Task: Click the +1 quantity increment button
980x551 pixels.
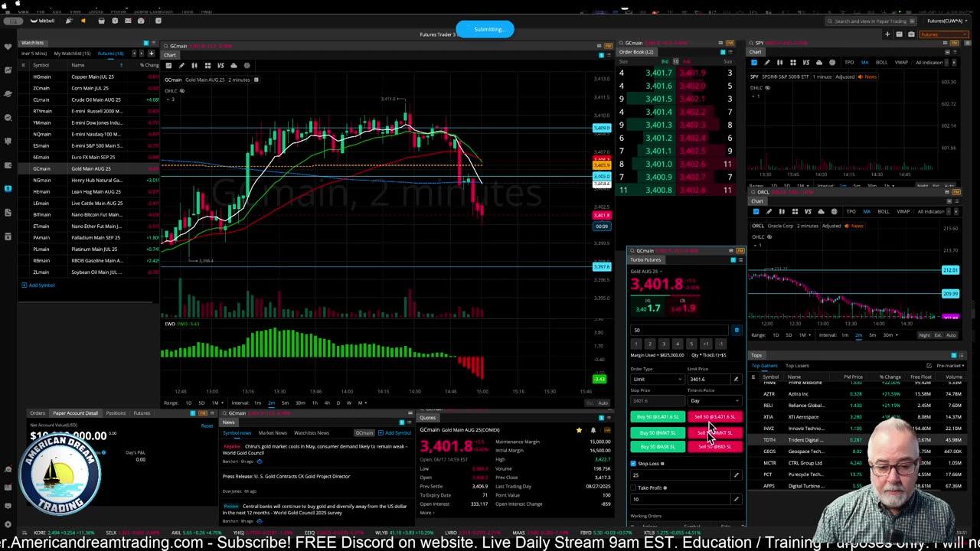Action: [x=706, y=344]
